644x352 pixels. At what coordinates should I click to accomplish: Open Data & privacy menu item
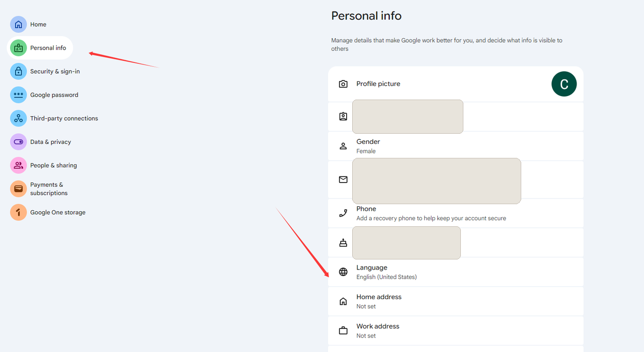(x=50, y=142)
